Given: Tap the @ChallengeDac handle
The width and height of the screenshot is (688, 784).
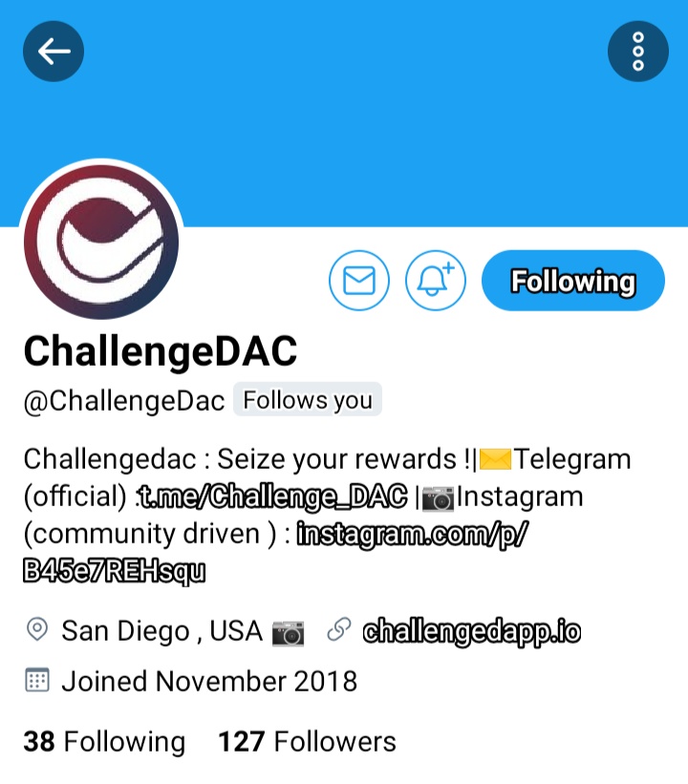Looking at the screenshot, I should click(124, 401).
